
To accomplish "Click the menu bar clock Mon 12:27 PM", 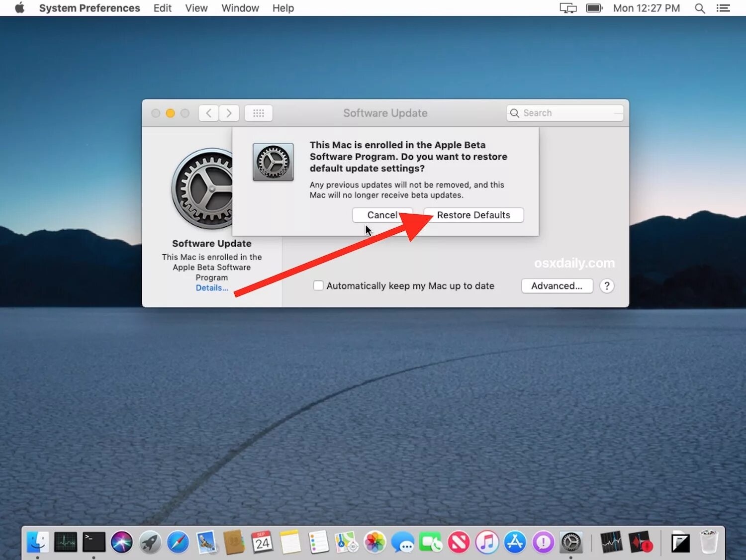I will 647,8.
